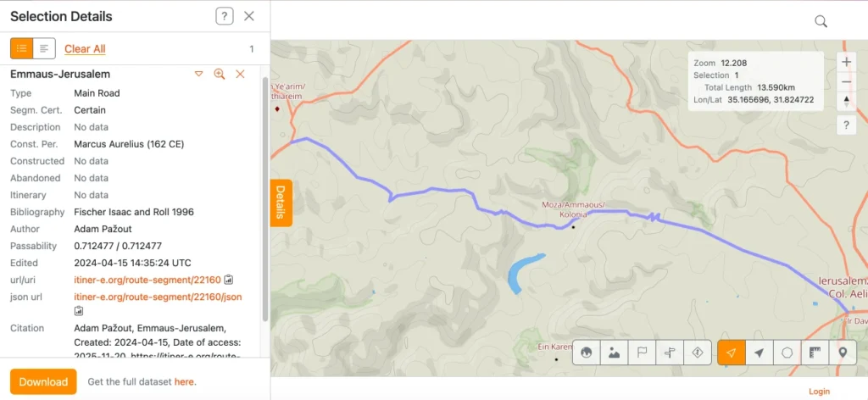Switch to the compact text view toggle

point(44,48)
